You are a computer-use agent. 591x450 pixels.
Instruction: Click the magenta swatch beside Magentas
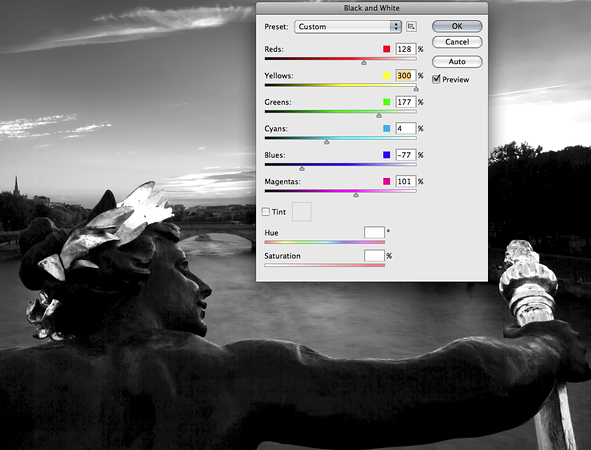click(x=386, y=181)
